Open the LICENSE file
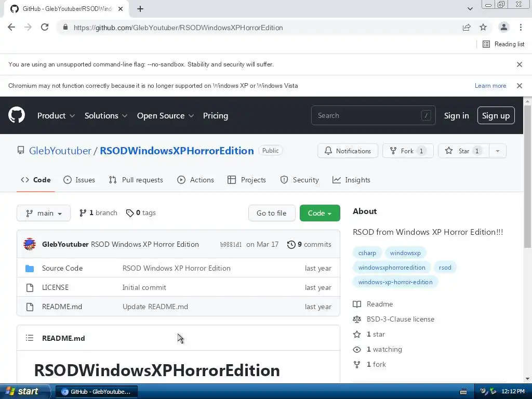 [x=55, y=287]
